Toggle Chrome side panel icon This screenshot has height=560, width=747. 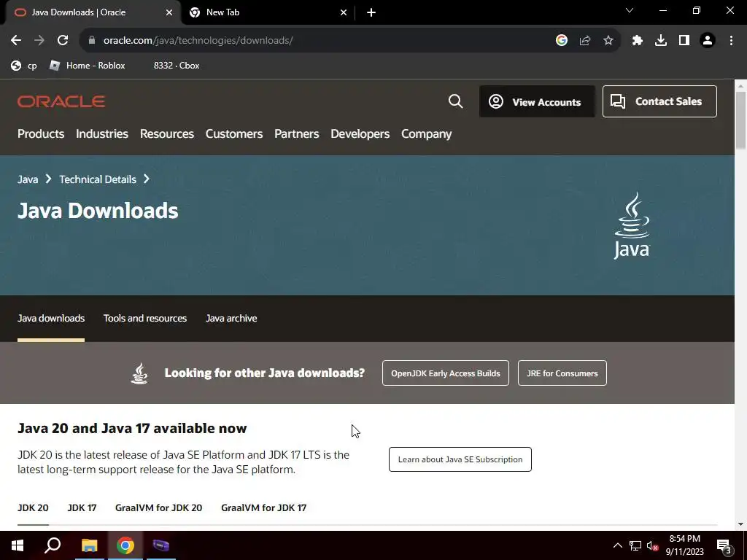tap(684, 41)
